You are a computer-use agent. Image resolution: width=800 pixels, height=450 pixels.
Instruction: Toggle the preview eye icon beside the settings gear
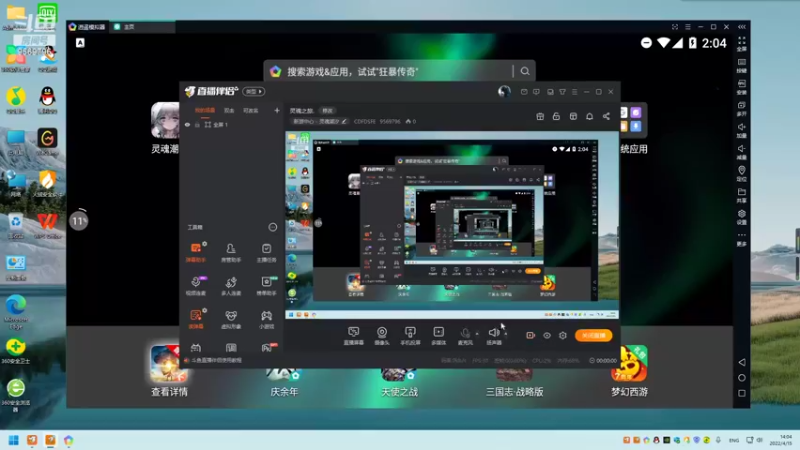[x=546, y=335]
